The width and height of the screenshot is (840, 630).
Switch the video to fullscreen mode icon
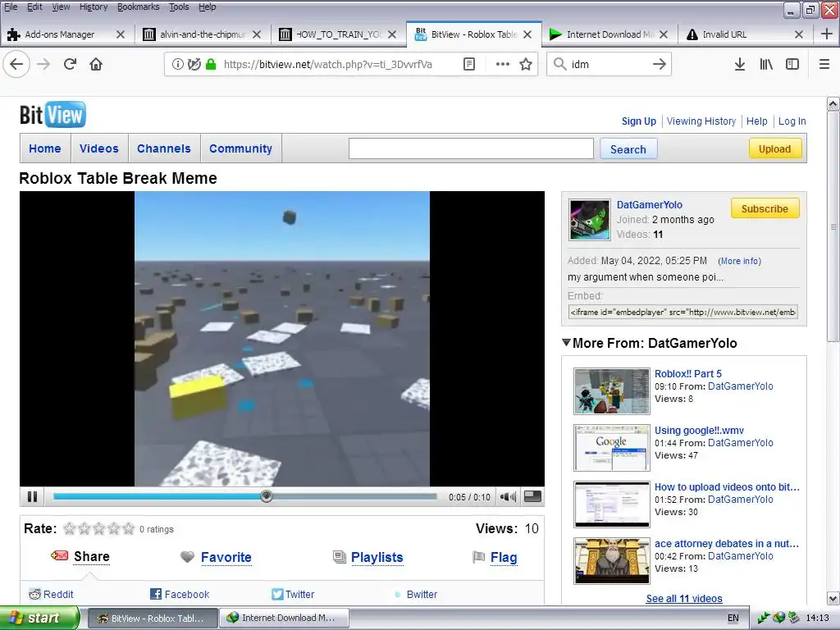532,496
